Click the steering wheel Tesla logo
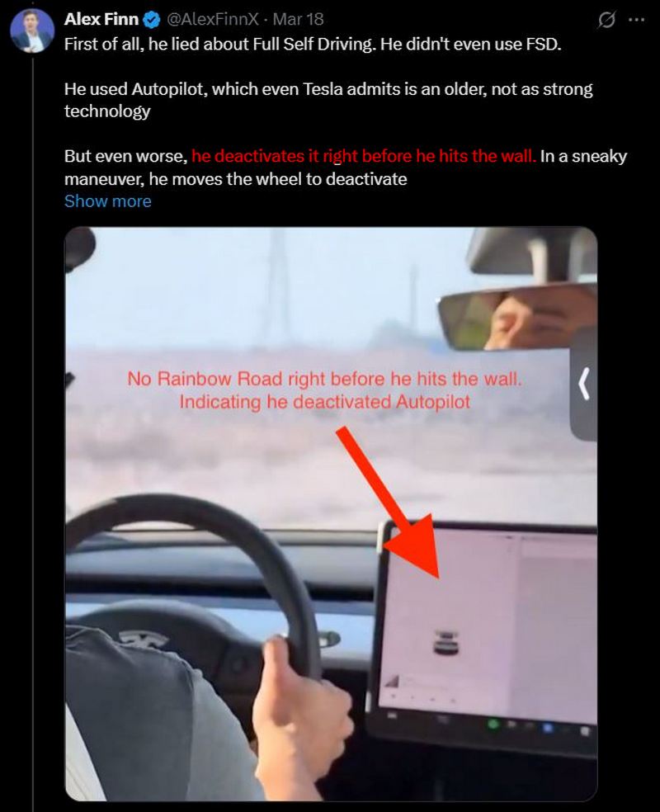Image resolution: width=660 pixels, height=812 pixels. [144, 640]
